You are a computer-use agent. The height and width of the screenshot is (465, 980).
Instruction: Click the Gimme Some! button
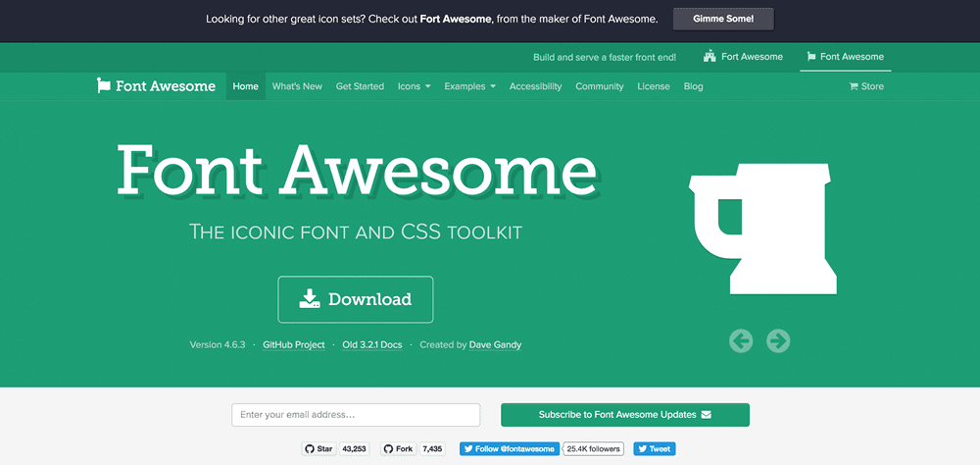coord(723,19)
